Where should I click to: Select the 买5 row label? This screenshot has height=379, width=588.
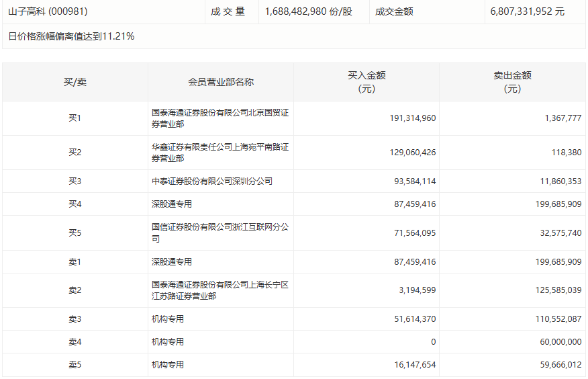point(75,233)
